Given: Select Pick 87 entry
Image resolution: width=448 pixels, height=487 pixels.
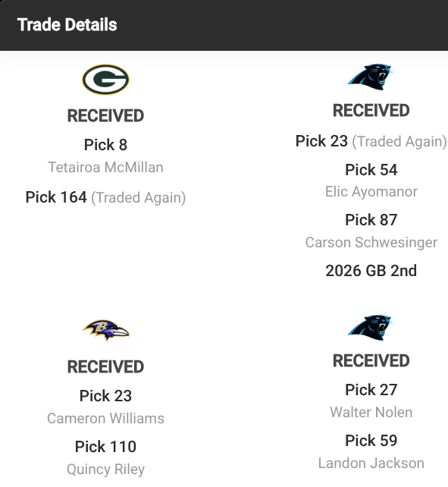Looking at the screenshot, I should click(371, 220).
